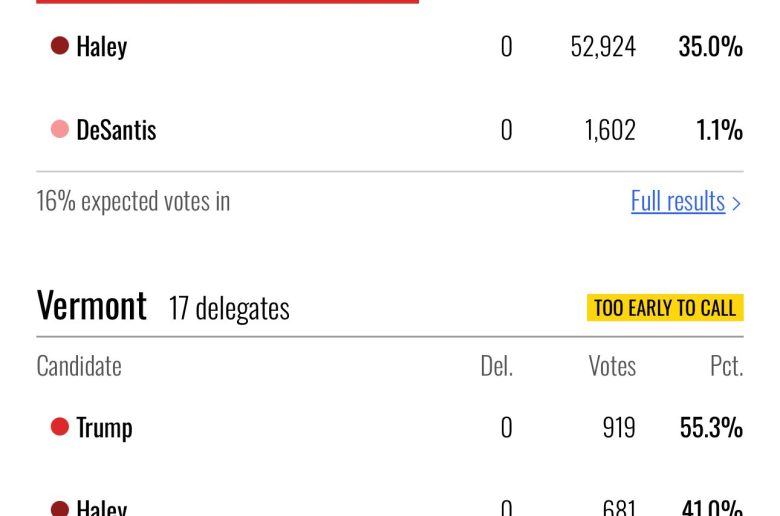Click the red dot beside Trump

(60, 427)
